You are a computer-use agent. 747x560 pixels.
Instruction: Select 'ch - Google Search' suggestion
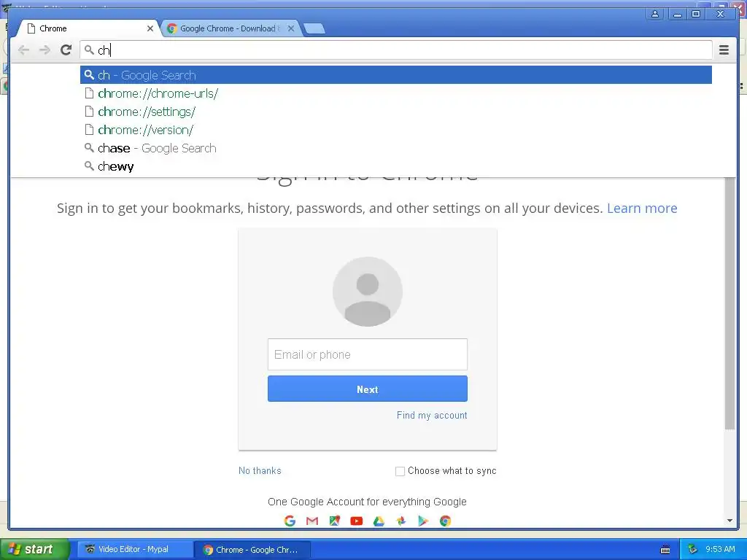[396, 75]
